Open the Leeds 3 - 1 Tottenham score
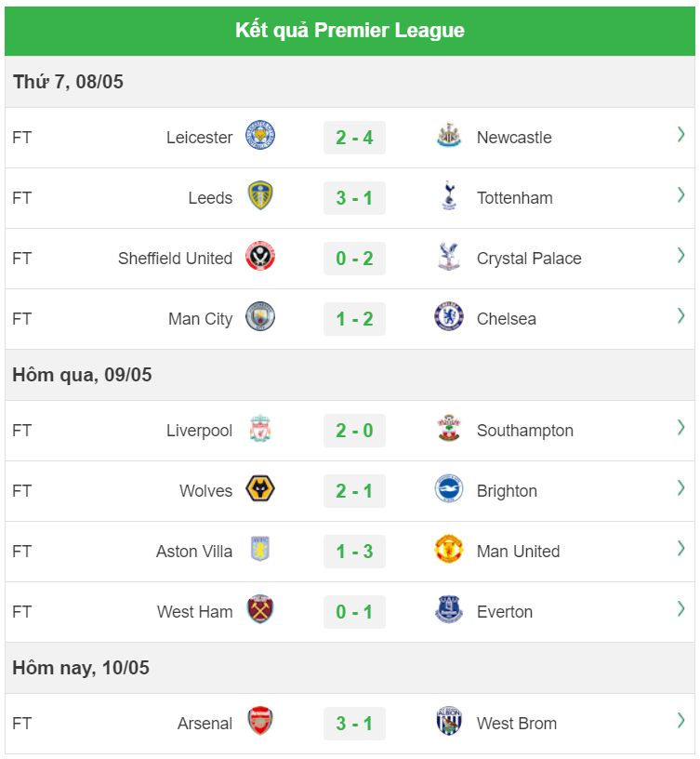Viewport: 700px width, 759px height. pos(354,198)
